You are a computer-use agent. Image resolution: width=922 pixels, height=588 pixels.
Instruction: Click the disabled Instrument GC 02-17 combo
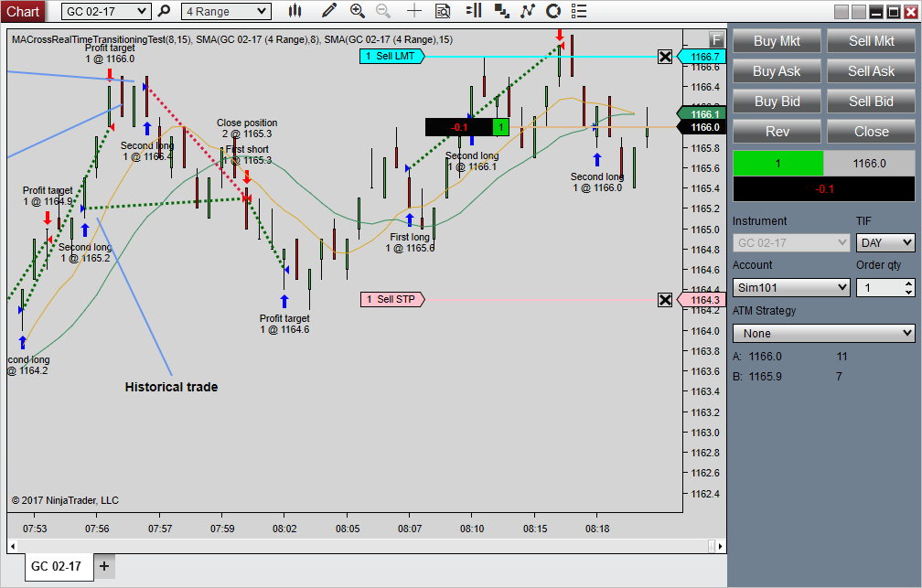pos(791,243)
